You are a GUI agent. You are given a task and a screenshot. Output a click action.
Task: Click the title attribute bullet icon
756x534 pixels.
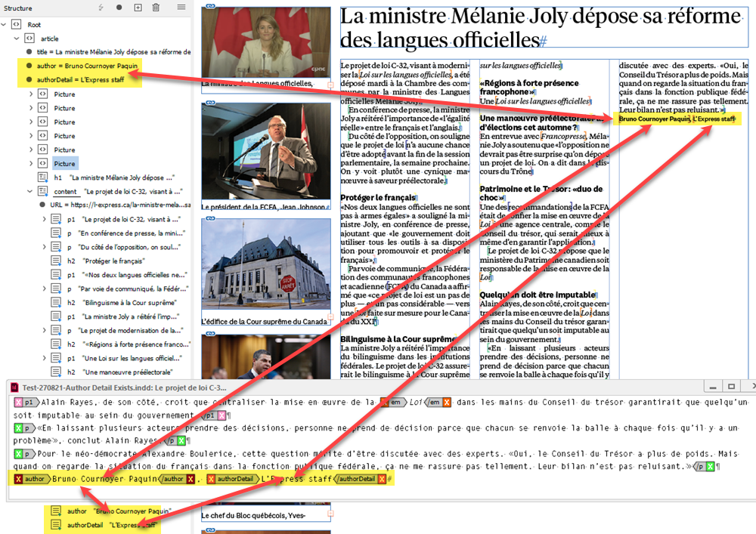pyautogui.click(x=29, y=51)
